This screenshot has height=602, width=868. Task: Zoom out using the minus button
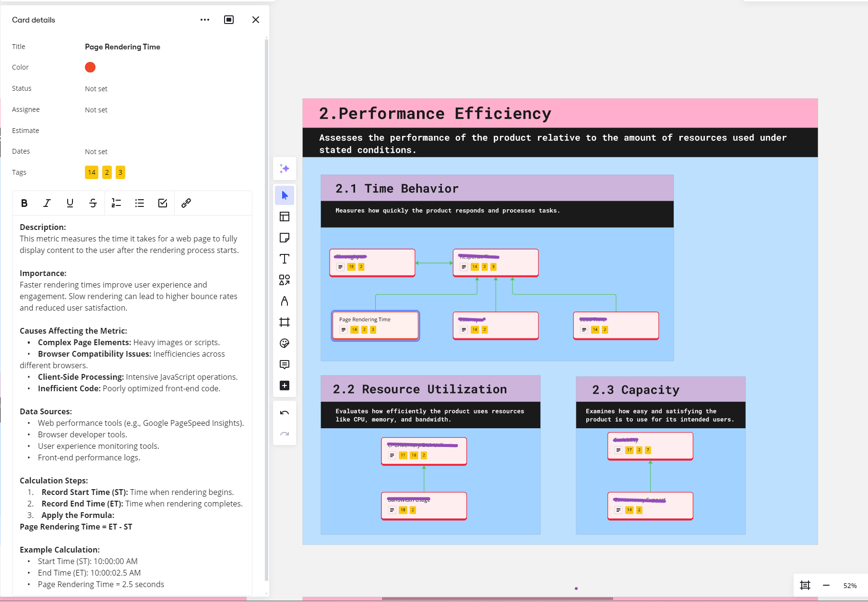pos(826,585)
